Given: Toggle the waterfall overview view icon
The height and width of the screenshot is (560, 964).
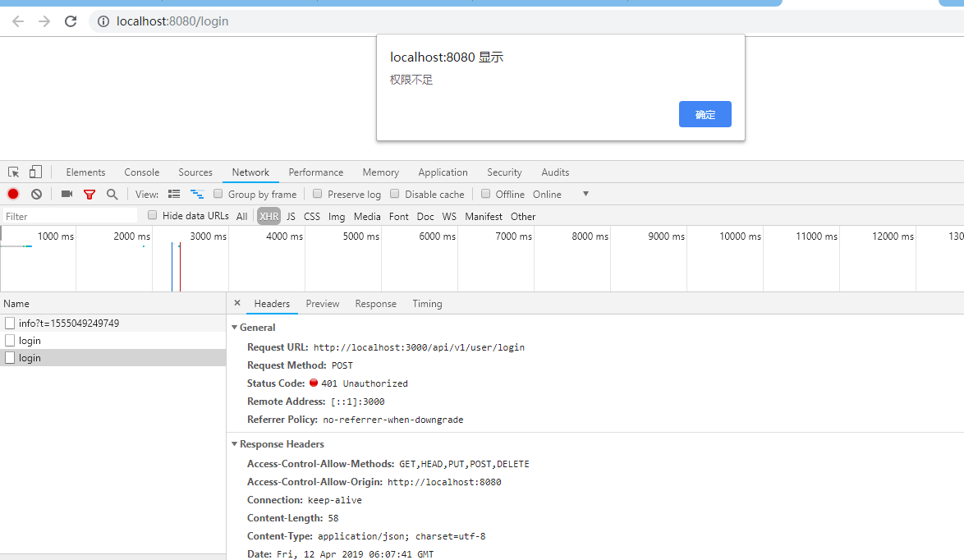Looking at the screenshot, I should click(x=197, y=195).
